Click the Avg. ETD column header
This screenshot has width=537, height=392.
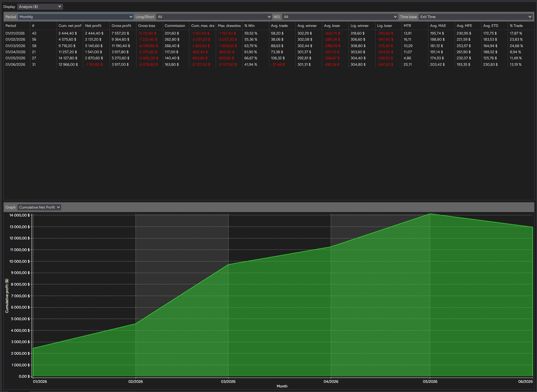coord(494,26)
